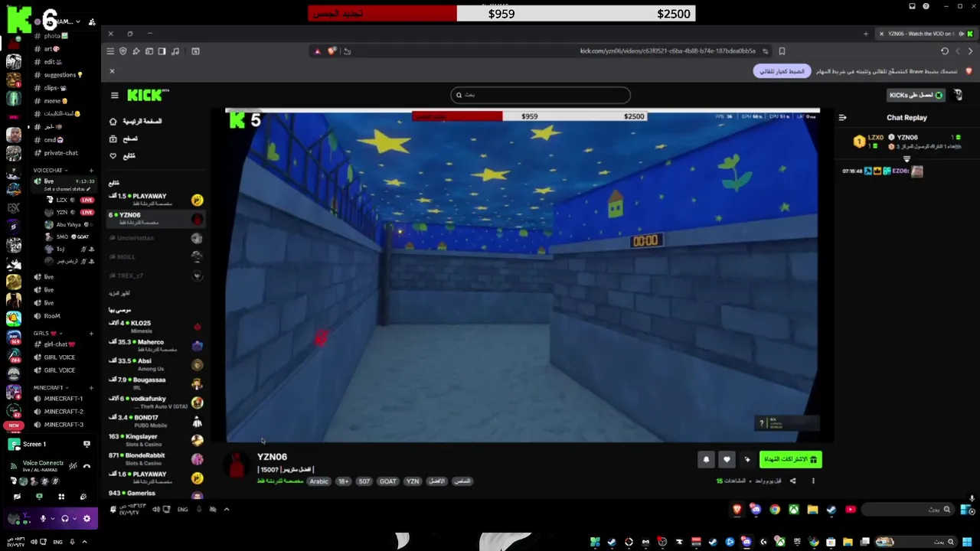Viewport: 980px width, 551px height.
Task: Disconnect from Discord voice call
Action: point(87,465)
